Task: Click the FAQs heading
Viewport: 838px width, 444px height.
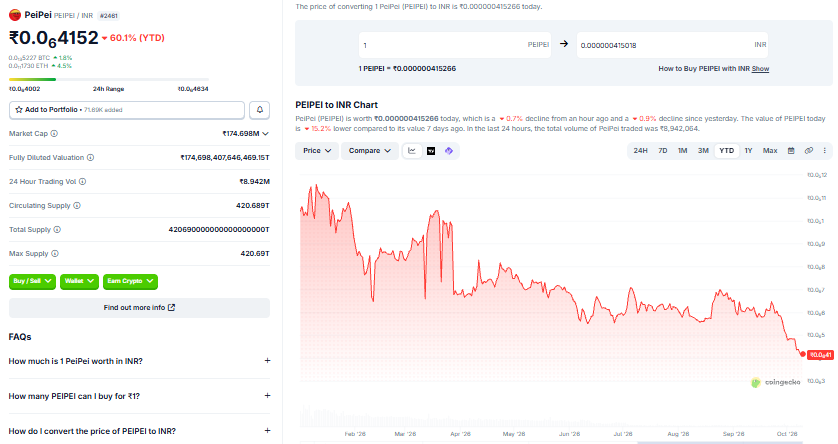Action: click(x=20, y=337)
